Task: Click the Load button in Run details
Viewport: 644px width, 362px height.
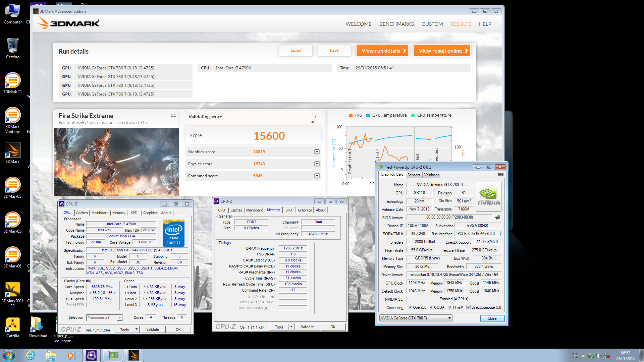Action: (x=296, y=51)
